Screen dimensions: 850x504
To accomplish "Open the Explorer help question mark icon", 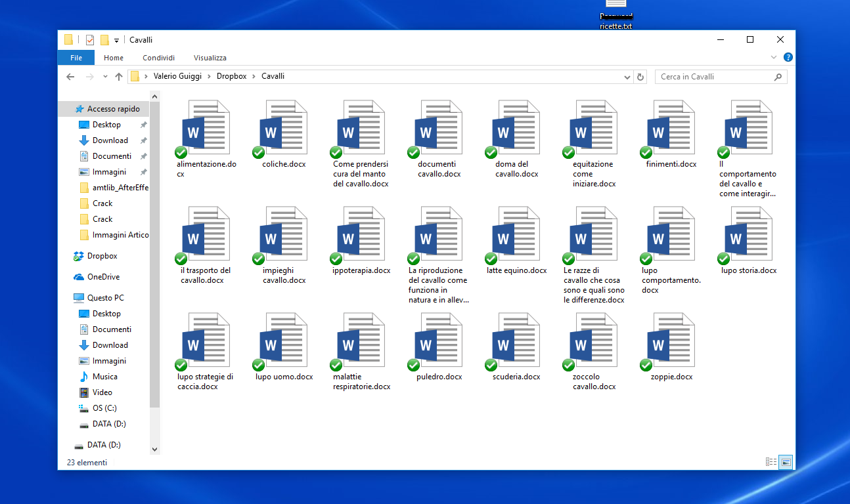I will [x=788, y=58].
